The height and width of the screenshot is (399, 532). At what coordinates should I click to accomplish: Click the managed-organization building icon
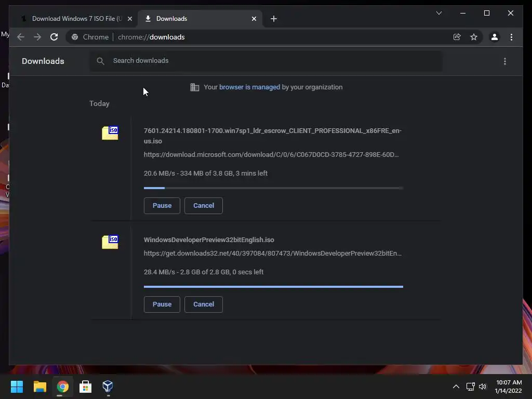[x=194, y=87]
